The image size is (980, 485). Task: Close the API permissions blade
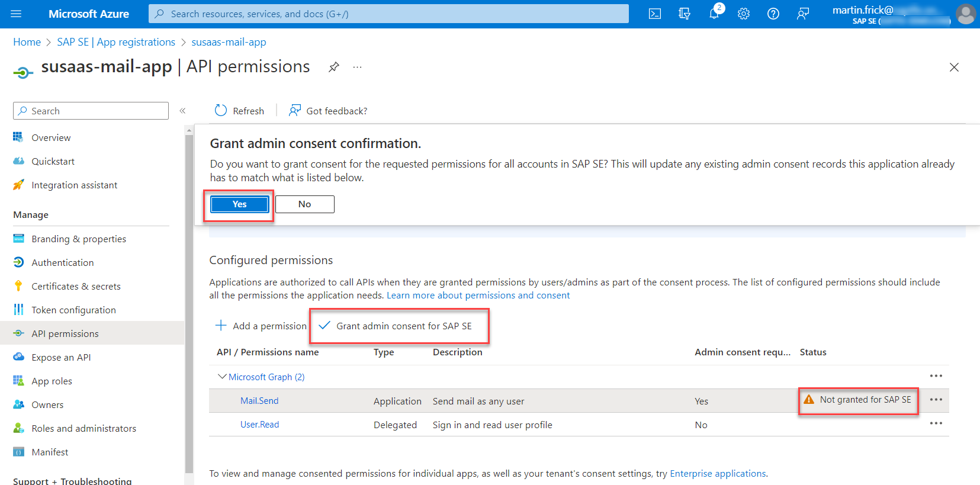(x=954, y=68)
